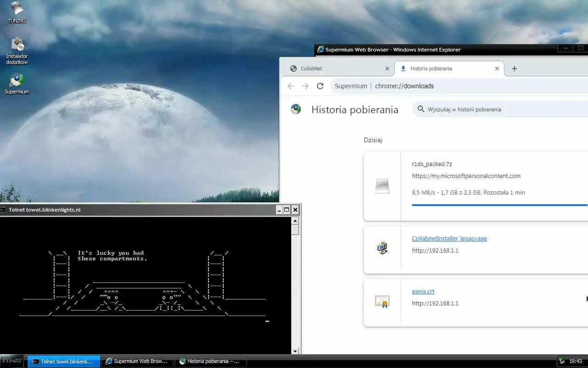Click the http://192.168.1.1 URL under CollabnetInstaller_legacy.exe
This screenshot has height=368, width=588.
(435, 251)
